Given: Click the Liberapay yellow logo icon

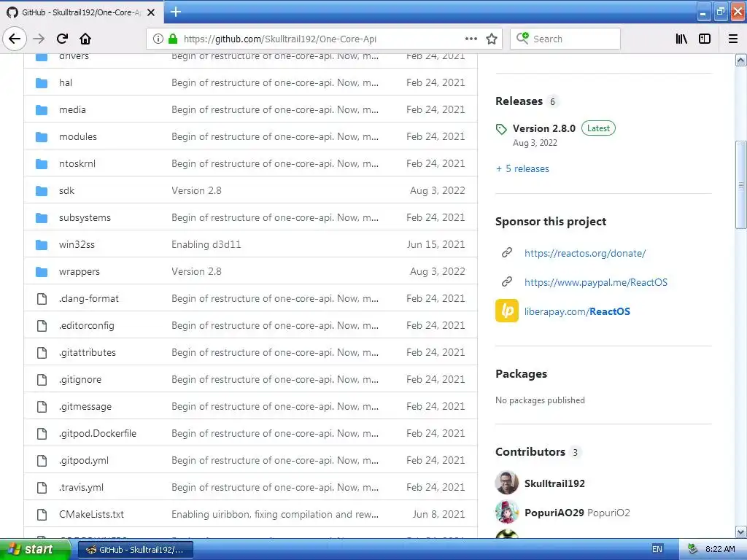Looking at the screenshot, I should (x=507, y=311).
